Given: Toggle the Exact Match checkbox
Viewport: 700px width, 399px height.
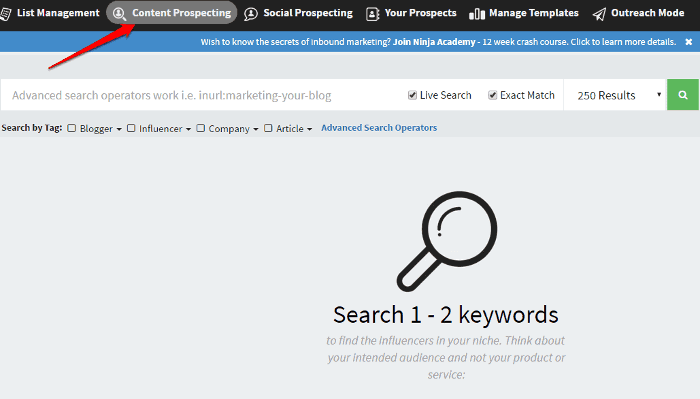Looking at the screenshot, I should 492,95.
